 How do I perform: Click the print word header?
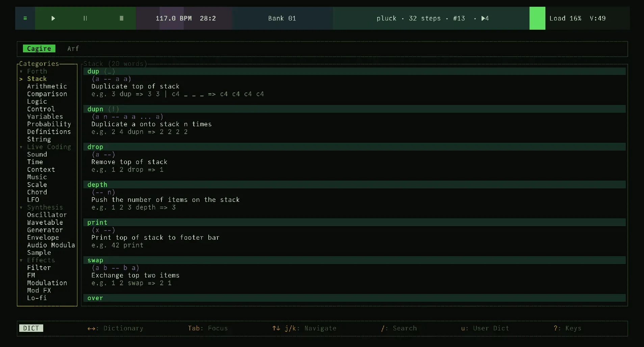pos(355,222)
